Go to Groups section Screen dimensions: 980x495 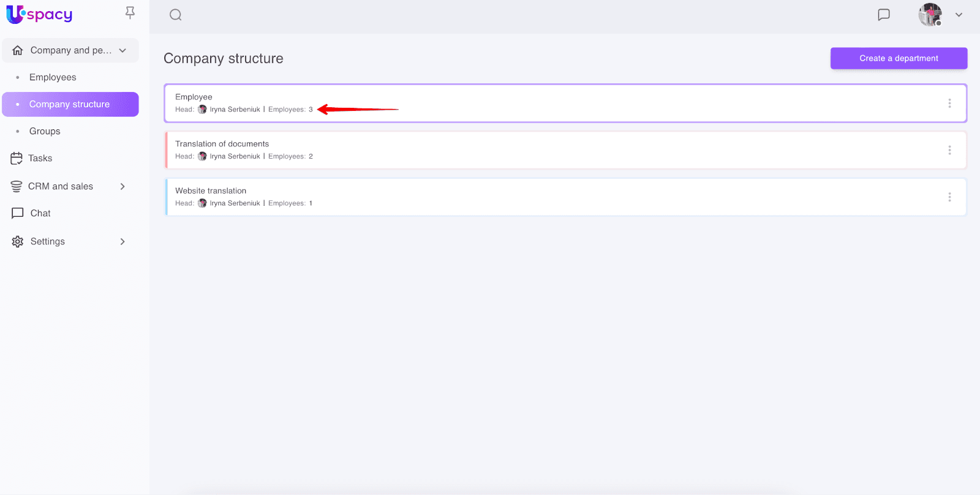tap(45, 131)
